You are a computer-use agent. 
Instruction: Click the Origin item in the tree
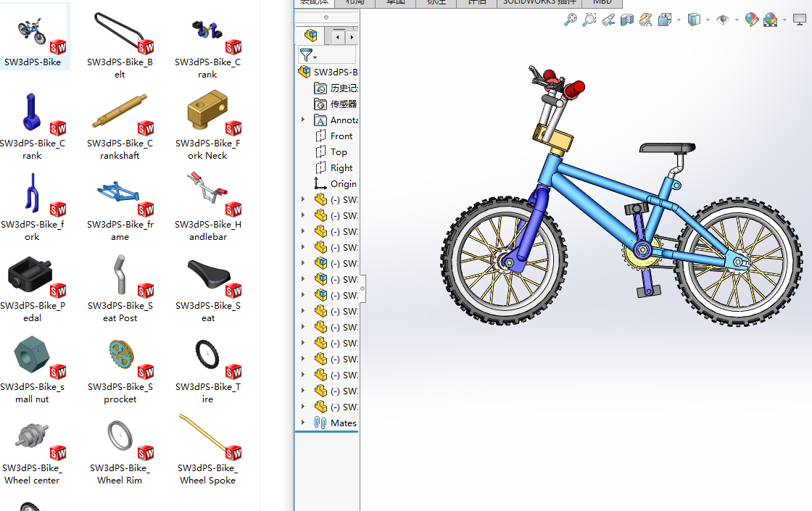coord(336,183)
